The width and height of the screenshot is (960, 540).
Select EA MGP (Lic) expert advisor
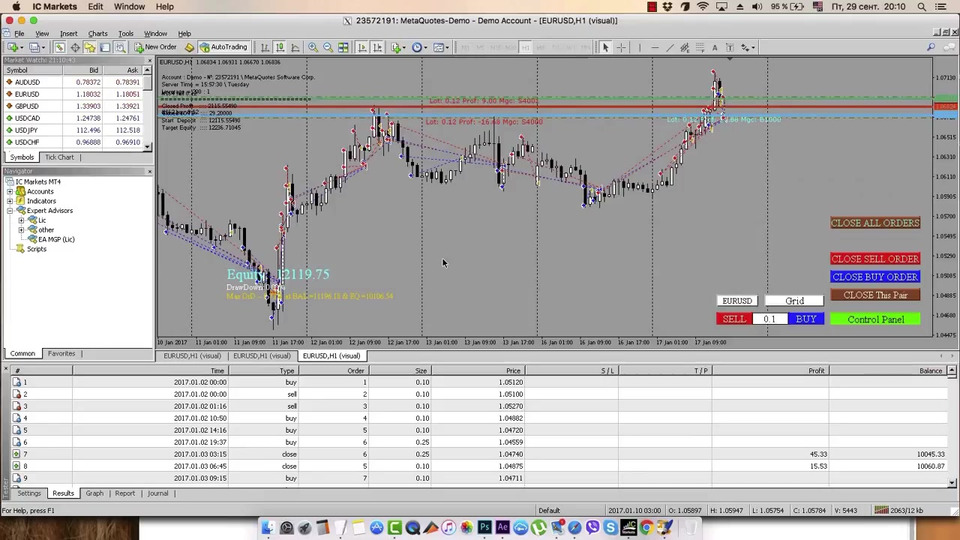pyautogui.click(x=56, y=239)
